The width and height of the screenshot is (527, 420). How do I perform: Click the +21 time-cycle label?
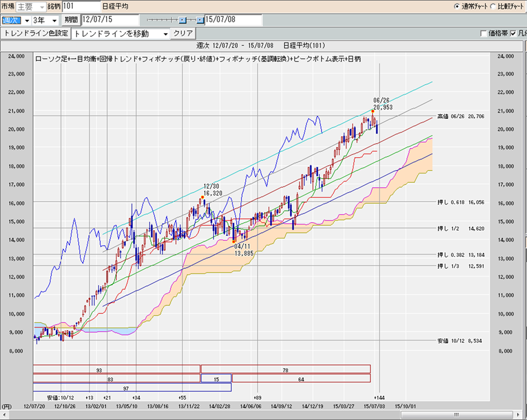(107, 398)
